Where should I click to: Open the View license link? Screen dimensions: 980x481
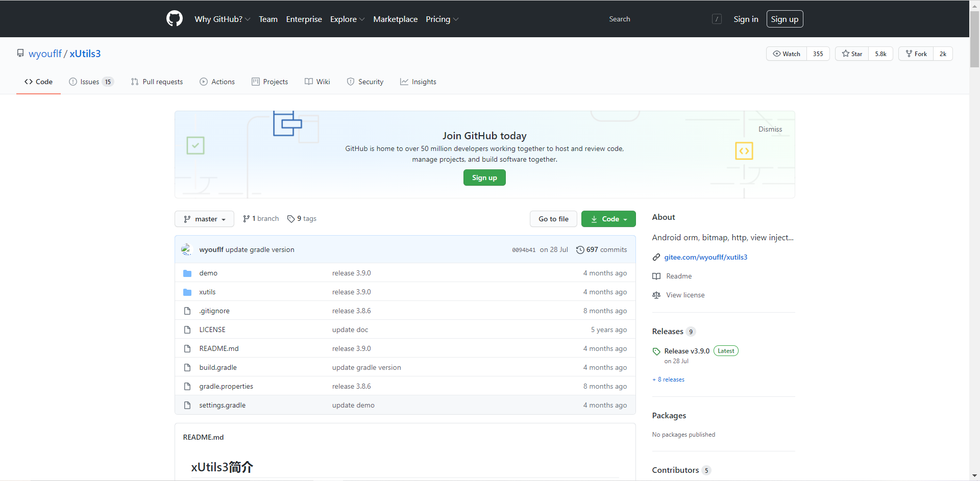click(685, 295)
